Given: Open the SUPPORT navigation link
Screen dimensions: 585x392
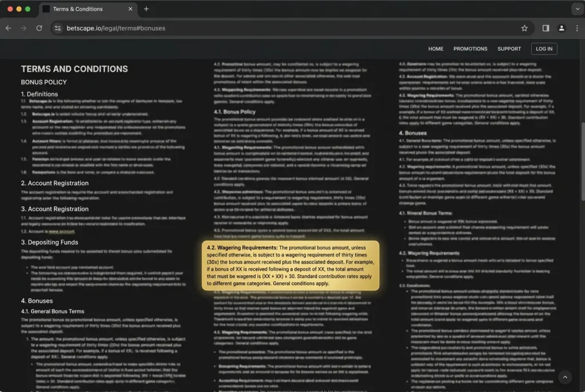Looking at the screenshot, I should click(509, 49).
